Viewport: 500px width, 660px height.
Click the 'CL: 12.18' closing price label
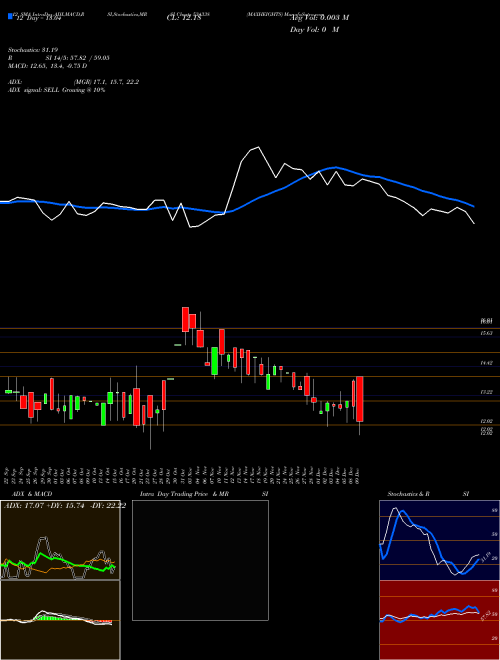pos(184,17)
